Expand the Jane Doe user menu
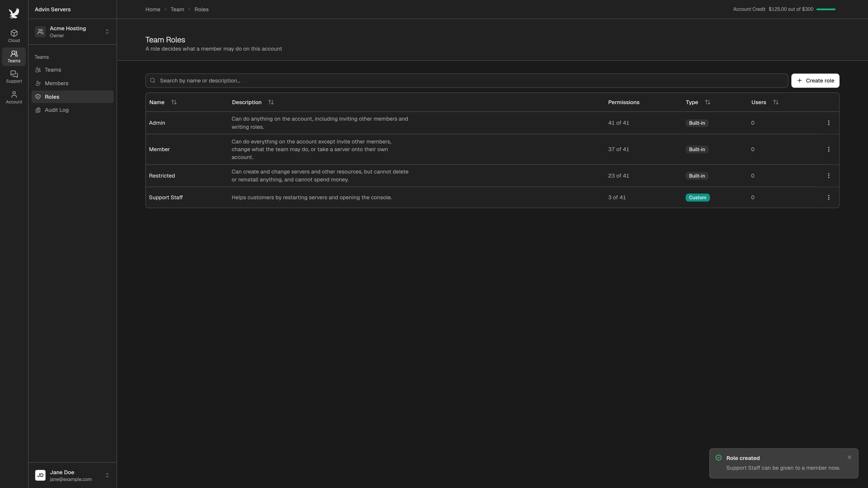Image resolution: width=868 pixels, height=488 pixels. coord(107,475)
